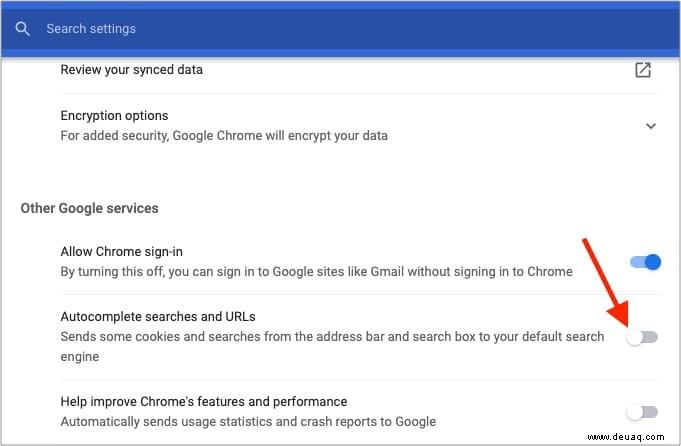Open the external link icon for synced data
Viewport: 681px width, 446px height.
pyautogui.click(x=643, y=70)
